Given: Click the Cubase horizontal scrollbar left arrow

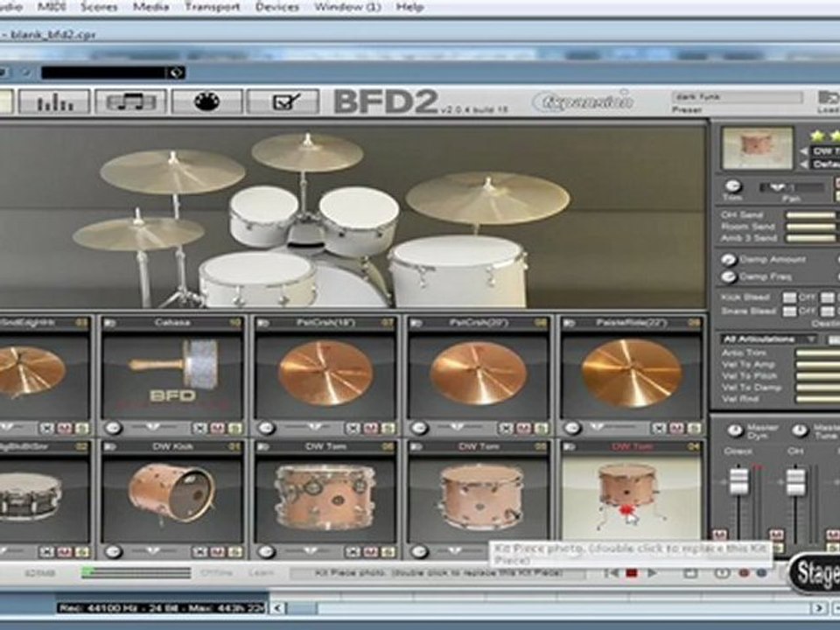Looking at the screenshot, I should pos(277,608).
